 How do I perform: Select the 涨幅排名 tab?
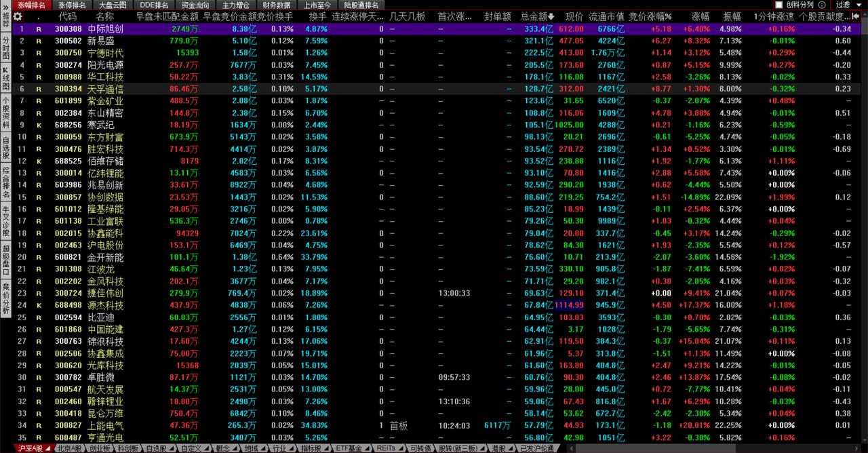(31, 5)
